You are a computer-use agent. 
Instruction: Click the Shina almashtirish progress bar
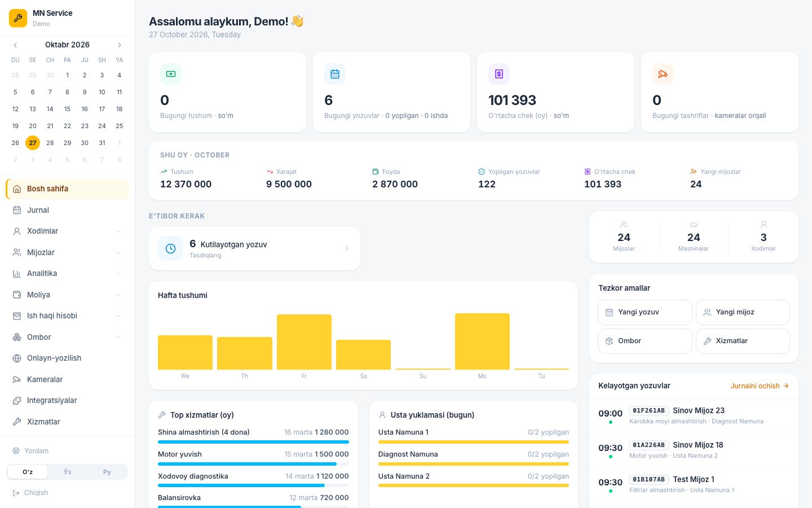[253, 442]
